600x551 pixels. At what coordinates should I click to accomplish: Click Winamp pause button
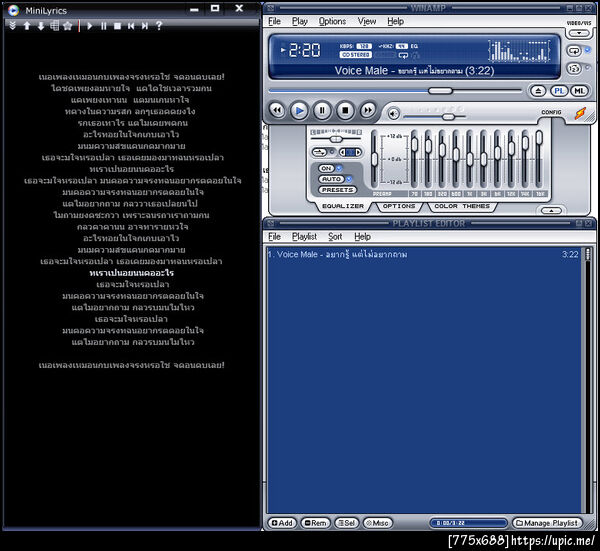(322, 111)
